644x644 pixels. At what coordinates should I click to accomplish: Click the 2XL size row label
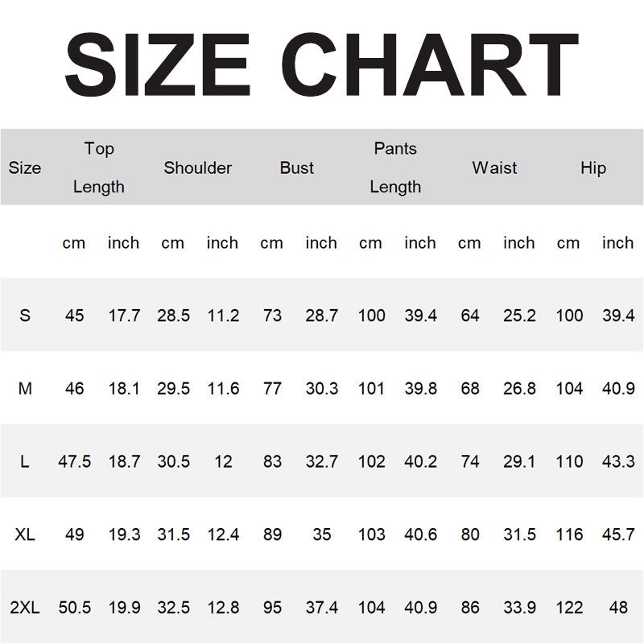click(25, 608)
